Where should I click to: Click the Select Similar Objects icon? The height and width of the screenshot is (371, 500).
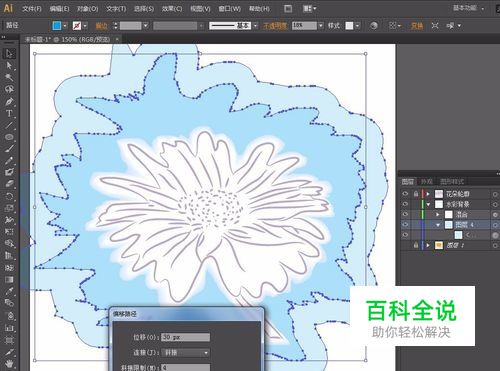coord(450,26)
